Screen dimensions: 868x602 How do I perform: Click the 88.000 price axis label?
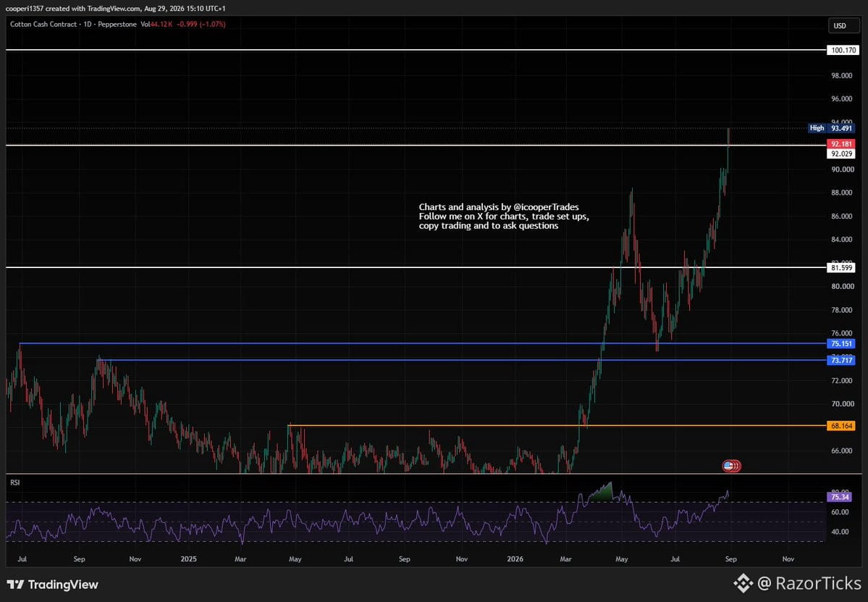click(842, 193)
